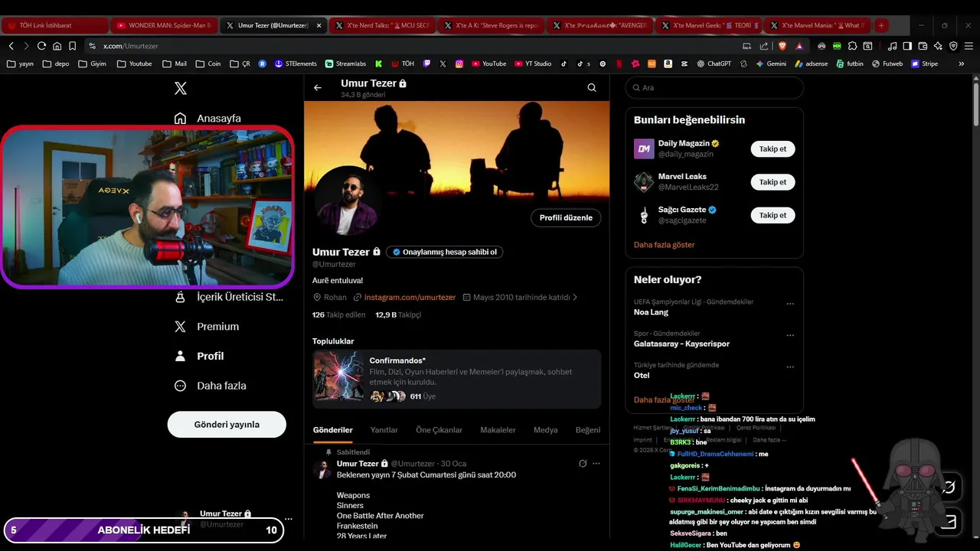Open the Premium sidebar item
The height and width of the screenshot is (551, 980).
[x=207, y=327]
